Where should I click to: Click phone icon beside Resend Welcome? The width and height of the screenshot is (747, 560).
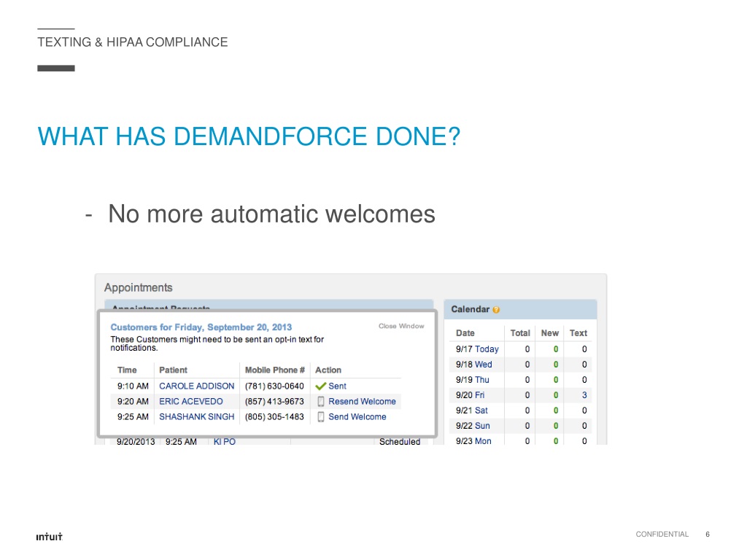(x=321, y=402)
